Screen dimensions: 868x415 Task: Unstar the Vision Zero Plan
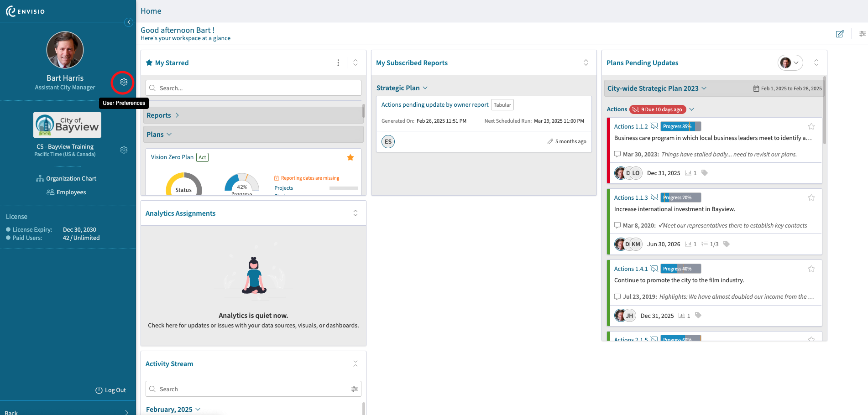350,157
